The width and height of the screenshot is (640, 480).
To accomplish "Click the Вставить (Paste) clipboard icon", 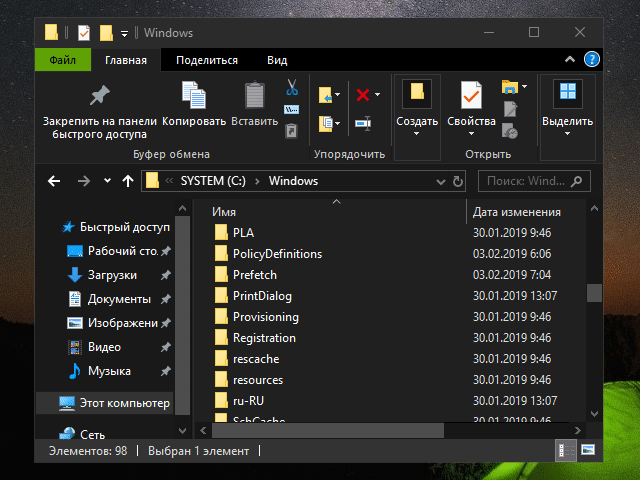I will click(x=254, y=95).
